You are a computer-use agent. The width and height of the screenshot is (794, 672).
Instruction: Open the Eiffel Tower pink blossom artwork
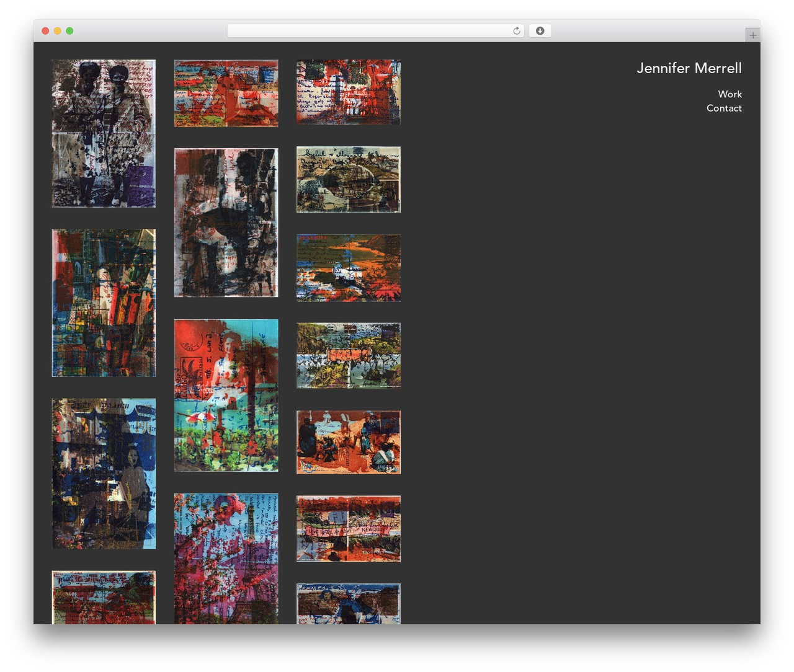tap(226, 559)
